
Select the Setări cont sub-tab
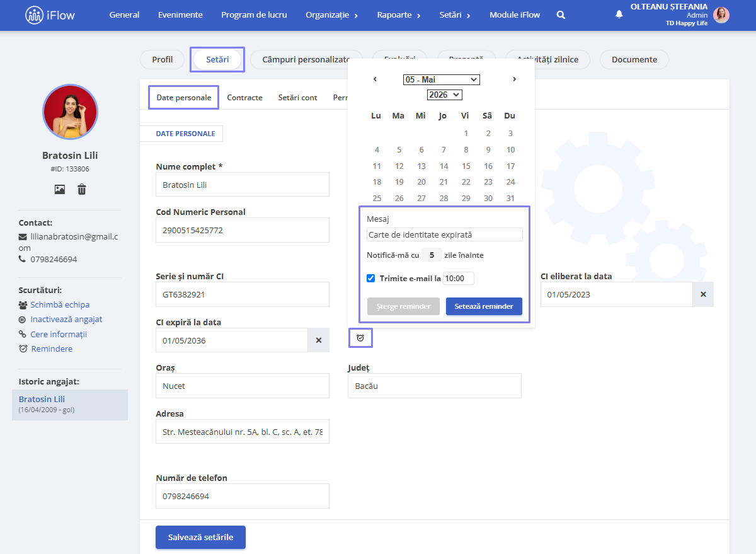tap(298, 98)
